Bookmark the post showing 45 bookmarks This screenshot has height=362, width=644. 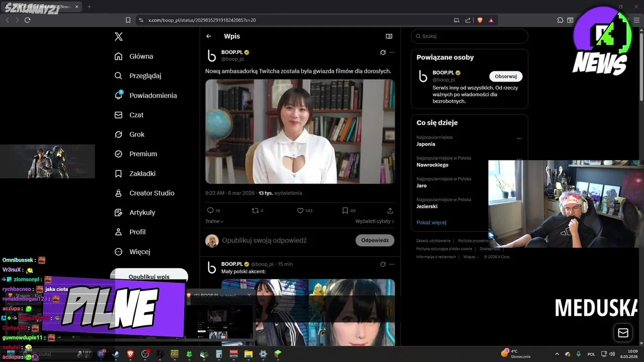(345, 211)
